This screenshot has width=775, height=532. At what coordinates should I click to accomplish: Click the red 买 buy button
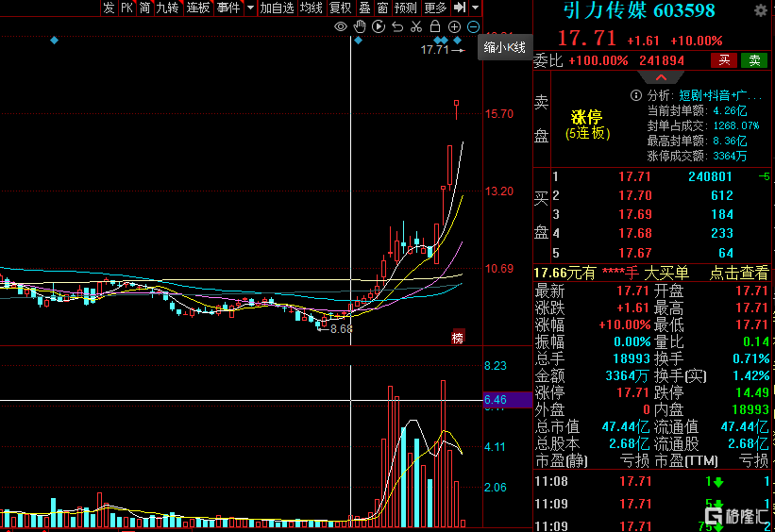point(724,60)
